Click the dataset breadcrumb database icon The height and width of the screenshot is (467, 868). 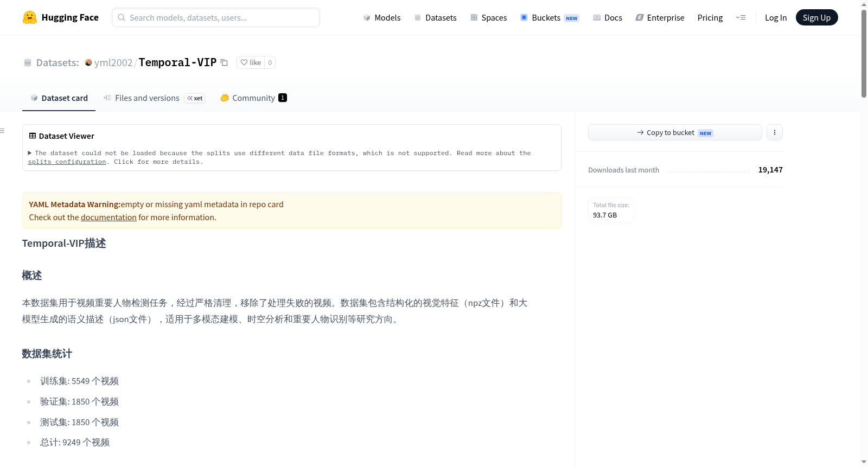pos(28,62)
